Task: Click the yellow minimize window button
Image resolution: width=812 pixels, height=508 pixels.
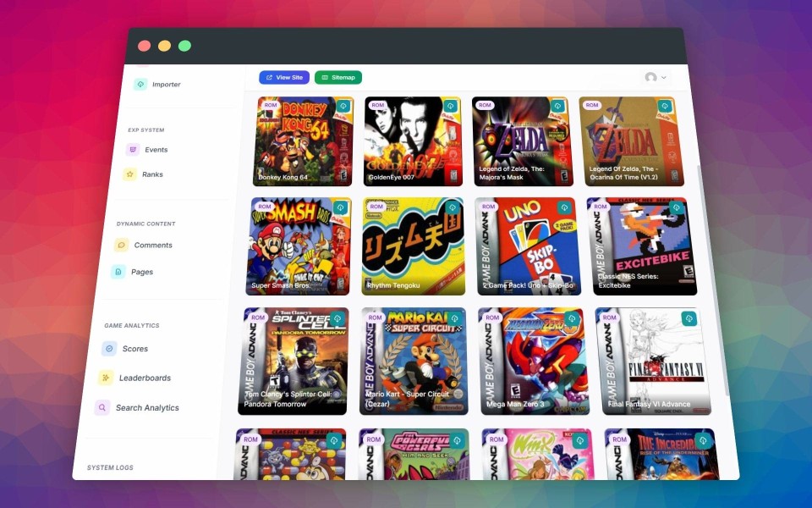Action: [x=165, y=46]
